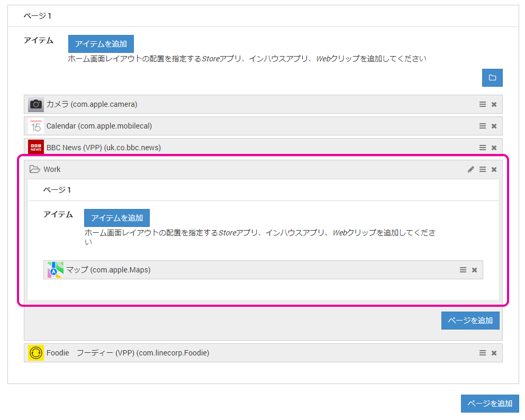Click the top アイテムを追加 button

(101, 44)
